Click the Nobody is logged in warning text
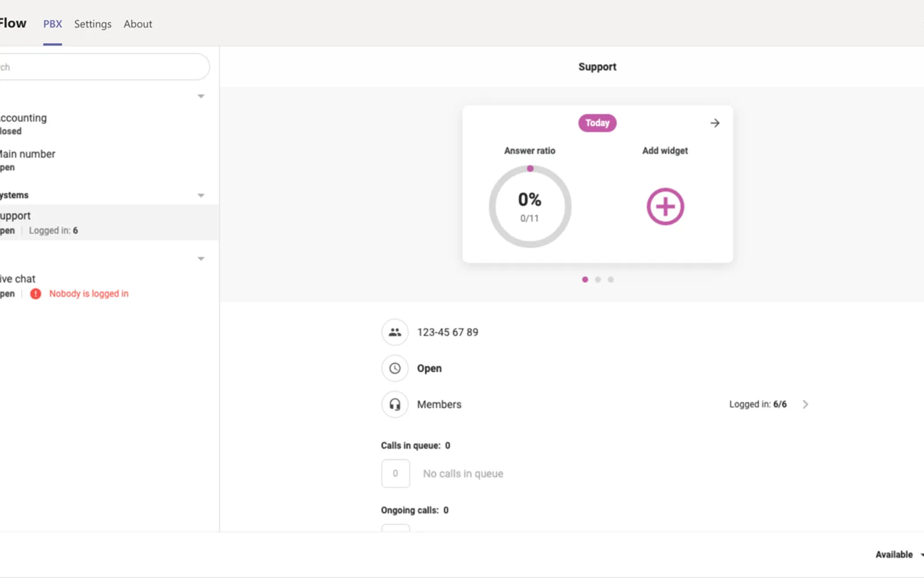This screenshot has height=578, width=924. pyautogui.click(x=89, y=294)
